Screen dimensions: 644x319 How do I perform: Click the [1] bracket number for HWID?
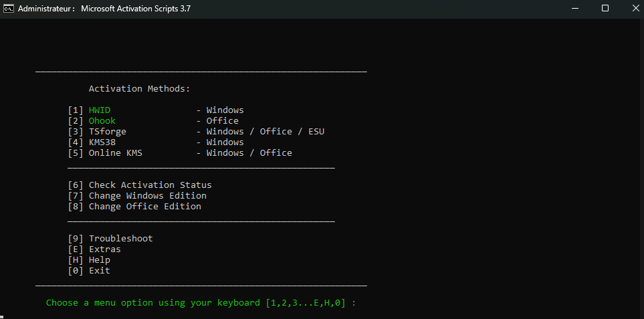(76, 110)
